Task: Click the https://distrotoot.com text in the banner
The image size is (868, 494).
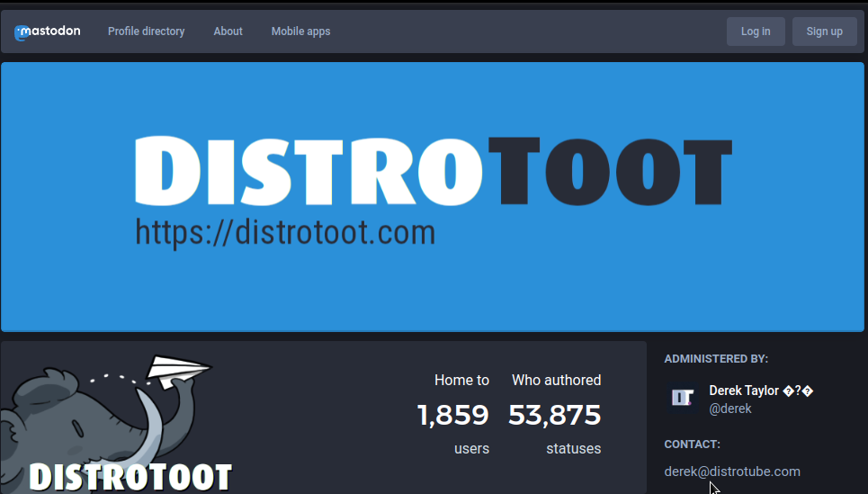Action: pyautogui.click(x=285, y=233)
